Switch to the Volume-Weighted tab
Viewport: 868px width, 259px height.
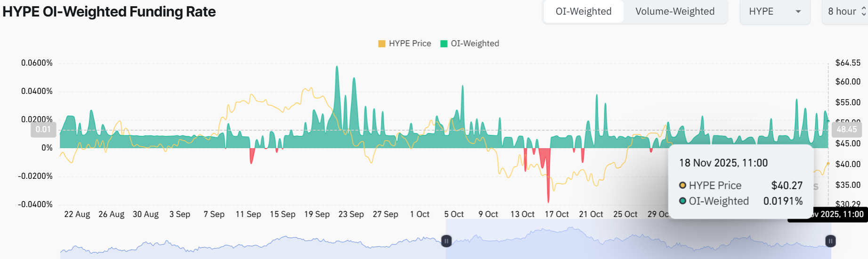674,11
